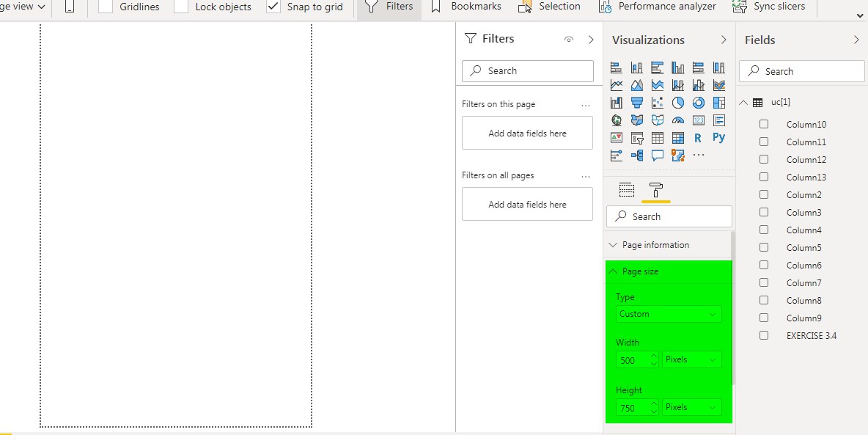Insert a decomposition tree visual

click(x=636, y=156)
